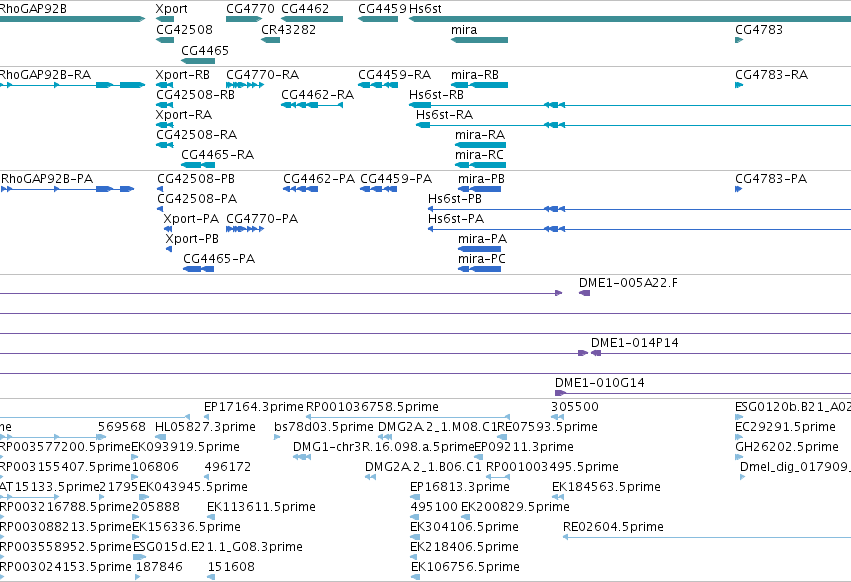Open the CG4783 gene label
This screenshot has width=851, height=582.
pos(759,29)
